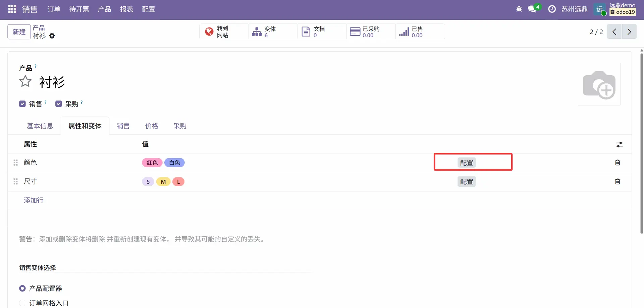Upload product image via camera placeholder

[599, 85]
